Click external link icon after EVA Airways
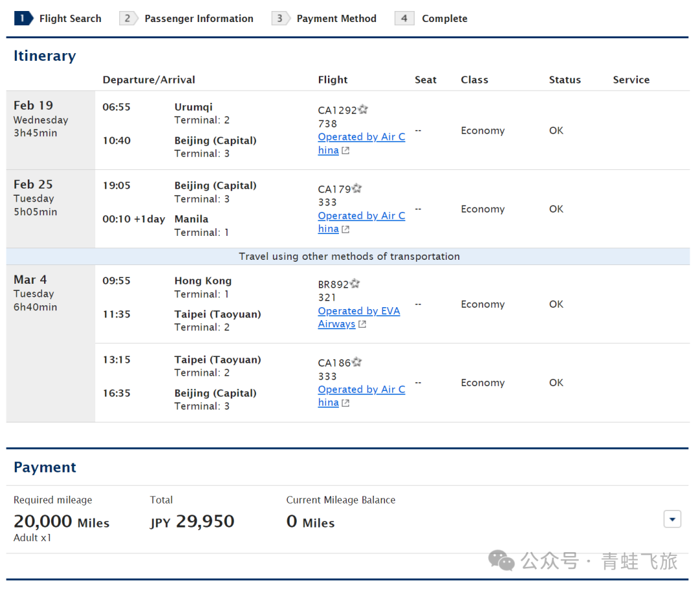Image resolution: width=700 pixels, height=589 pixels. [362, 325]
